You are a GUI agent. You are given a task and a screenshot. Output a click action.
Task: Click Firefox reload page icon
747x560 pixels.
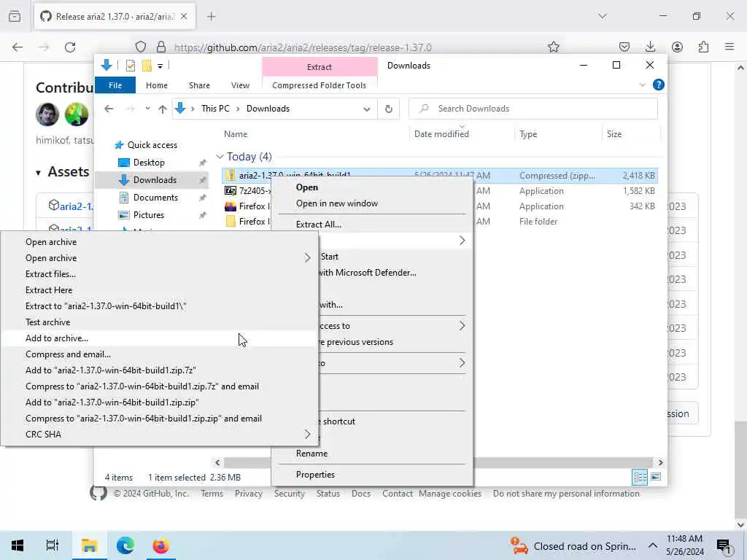pos(70,47)
